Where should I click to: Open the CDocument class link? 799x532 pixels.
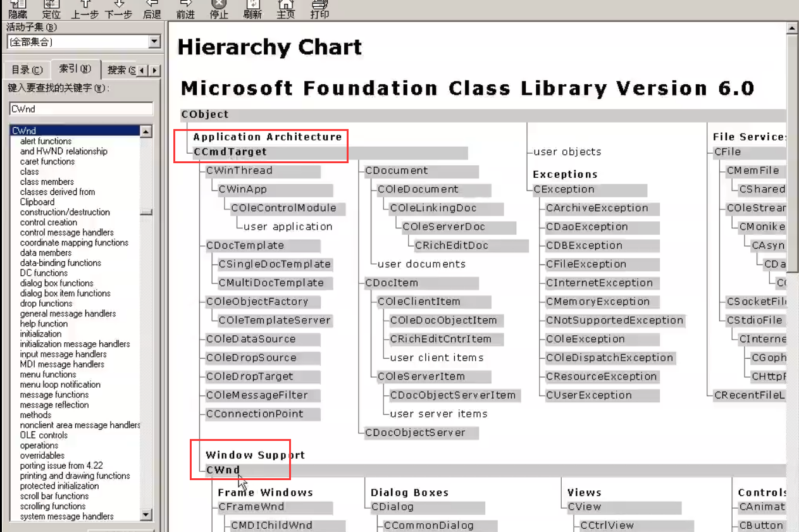point(397,171)
